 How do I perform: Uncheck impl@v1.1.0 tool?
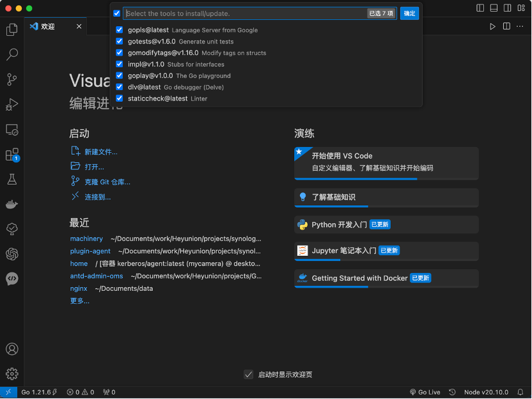click(119, 64)
